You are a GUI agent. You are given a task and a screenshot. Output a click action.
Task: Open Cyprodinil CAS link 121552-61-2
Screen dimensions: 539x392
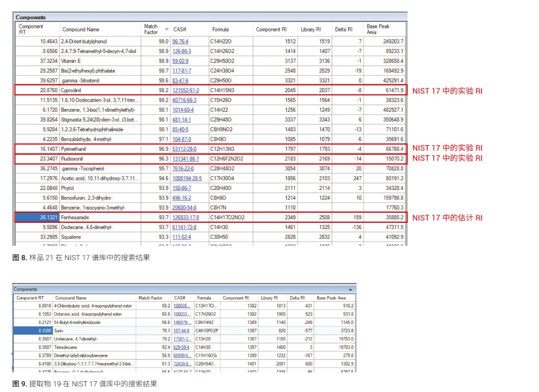pos(186,90)
